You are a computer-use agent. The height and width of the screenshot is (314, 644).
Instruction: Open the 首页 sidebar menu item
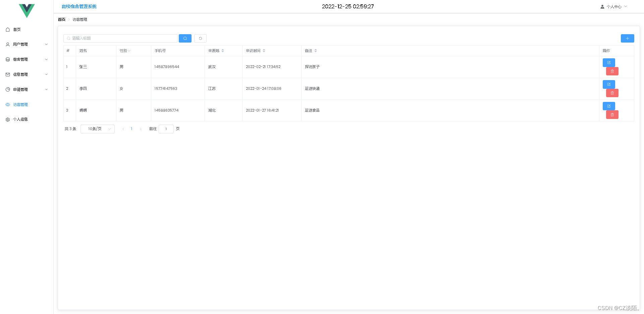coord(27,29)
